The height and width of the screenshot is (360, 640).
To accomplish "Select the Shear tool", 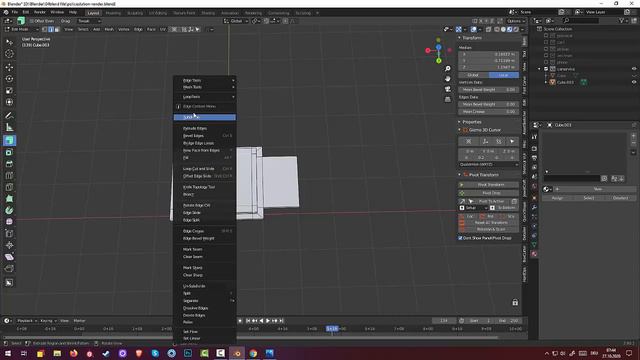I will click(x=9, y=257).
